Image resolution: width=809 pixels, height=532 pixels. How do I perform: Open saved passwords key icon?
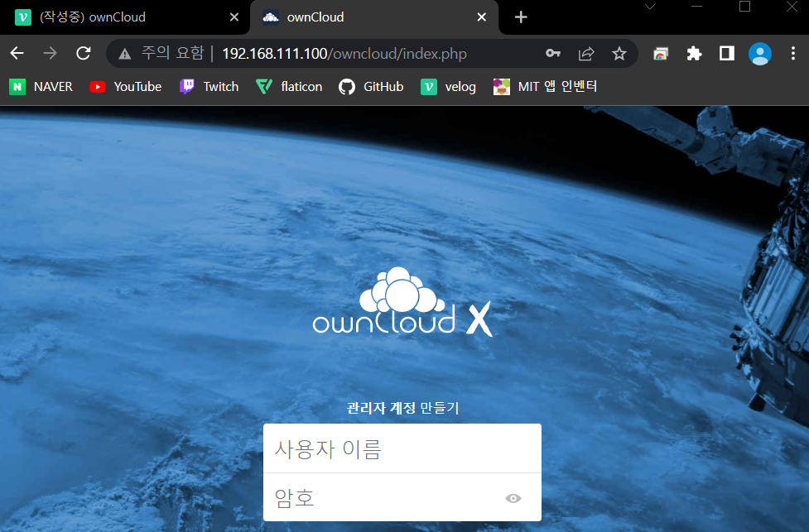552,53
